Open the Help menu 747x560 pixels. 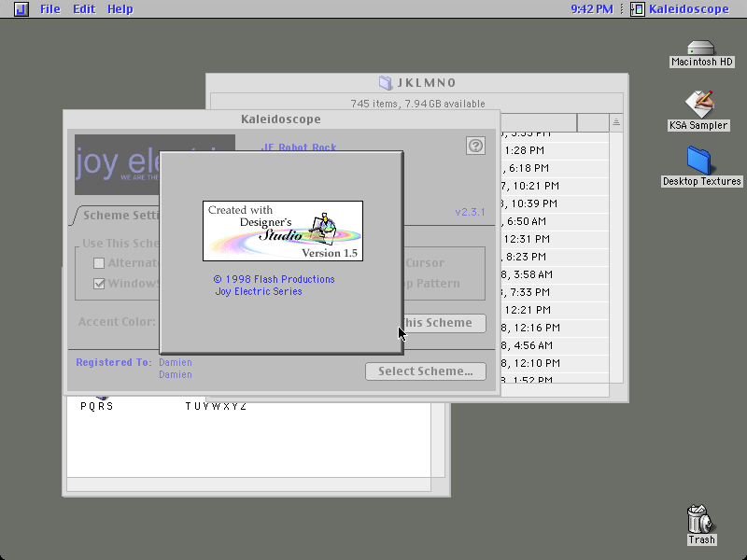pyautogui.click(x=120, y=8)
